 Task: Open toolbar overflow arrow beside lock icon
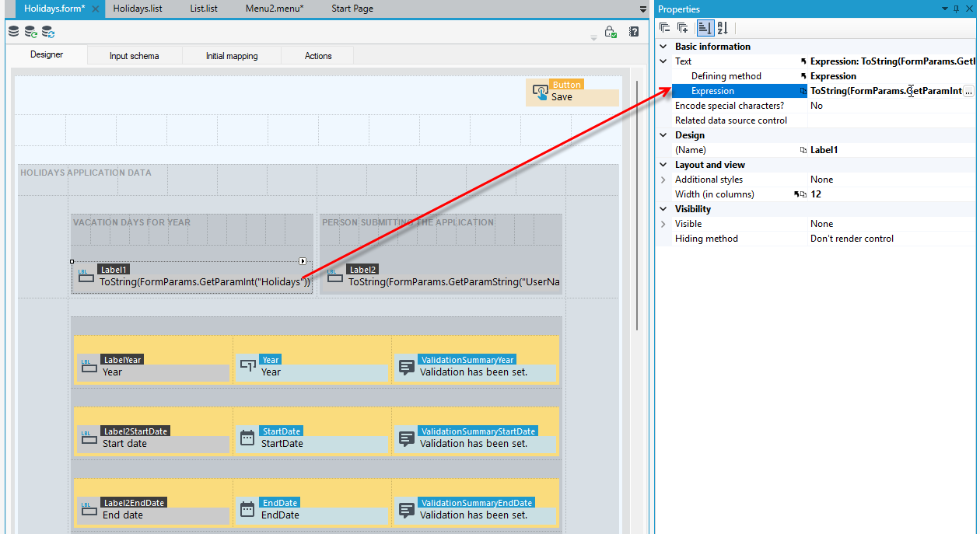coord(594,37)
